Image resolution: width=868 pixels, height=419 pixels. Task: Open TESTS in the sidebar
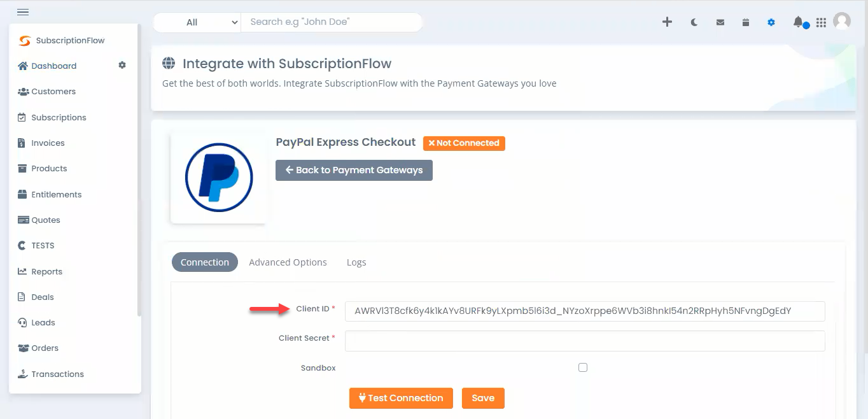[x=43, y=246]
